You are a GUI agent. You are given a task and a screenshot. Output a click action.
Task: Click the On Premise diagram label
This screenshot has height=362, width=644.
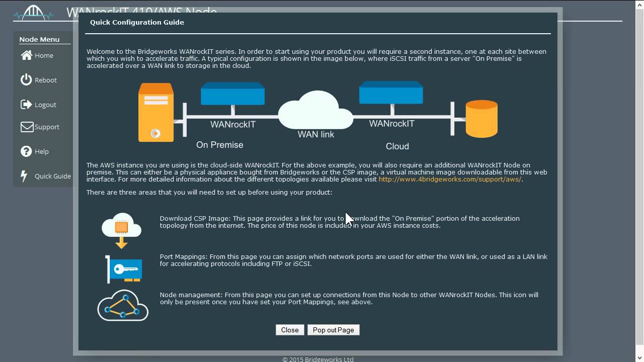[220, 145]
